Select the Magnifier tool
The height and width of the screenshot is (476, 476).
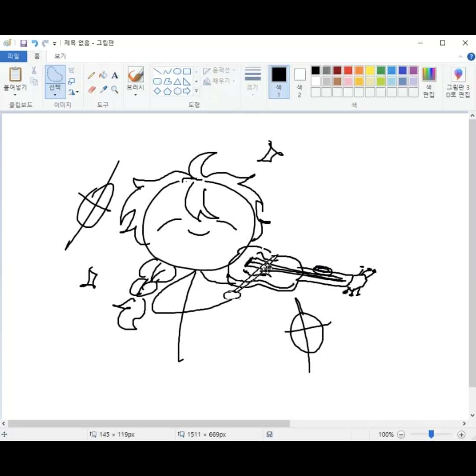[115, 89]
